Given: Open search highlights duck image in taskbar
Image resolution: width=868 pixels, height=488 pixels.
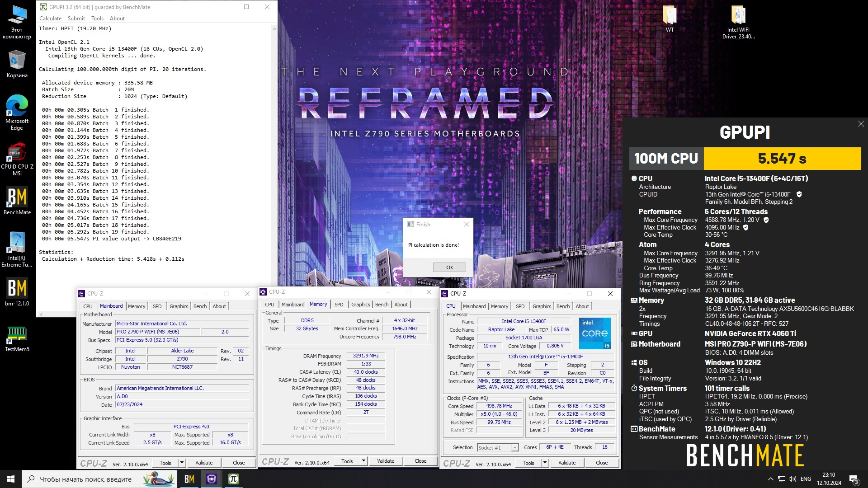Looking at the screenshot, I should [158, 479].
